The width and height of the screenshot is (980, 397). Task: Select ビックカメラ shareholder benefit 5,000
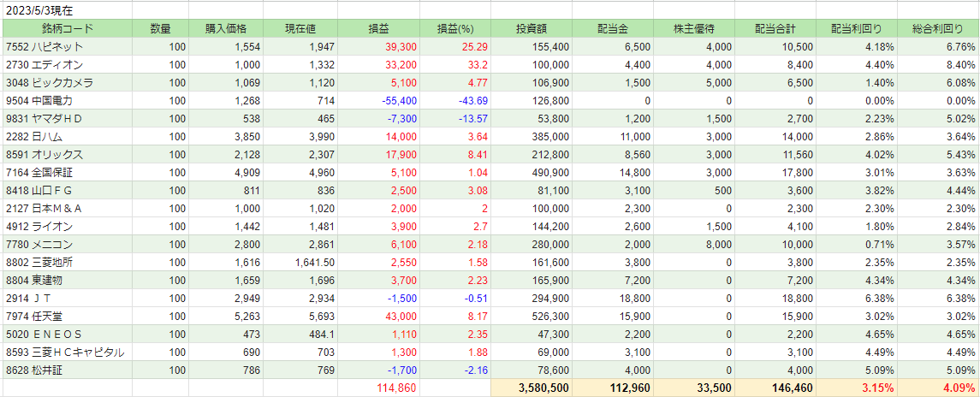[x=694, y=82]
